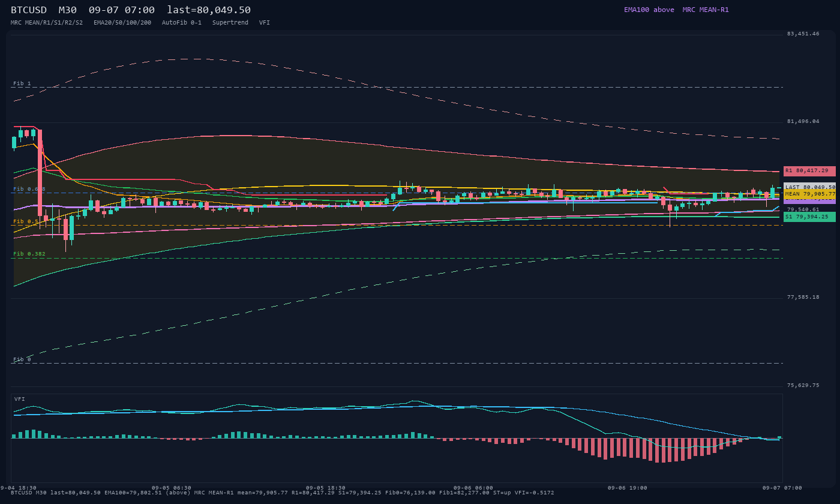Click the last=80,049.50 value in the header
This screenshot has width=840, height=504.
tap(209, 10)
